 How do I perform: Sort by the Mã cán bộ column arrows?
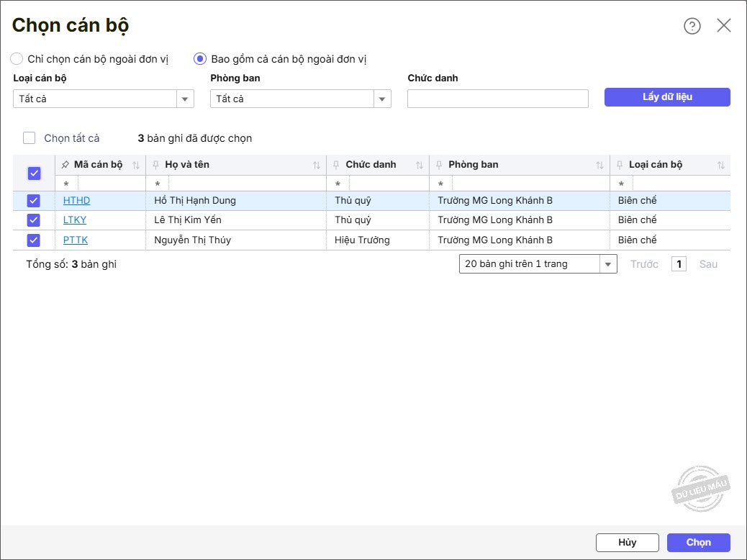click(x=136, y=166)
